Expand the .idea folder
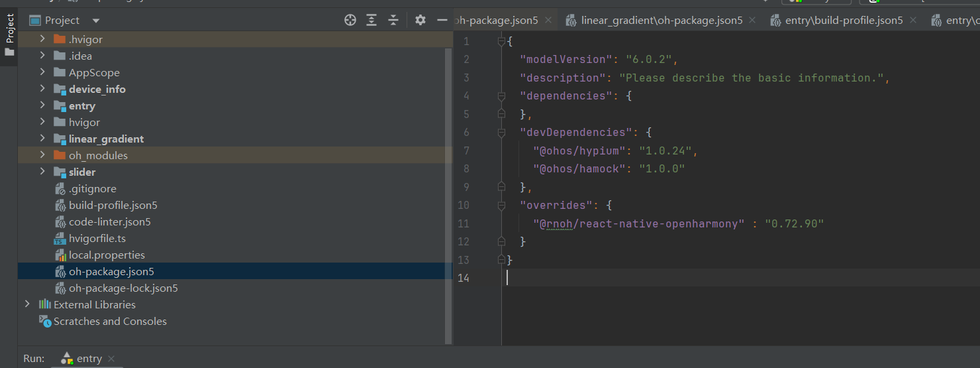 tap(42, 56)
